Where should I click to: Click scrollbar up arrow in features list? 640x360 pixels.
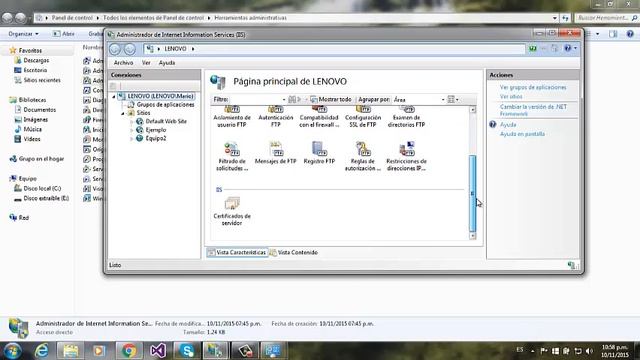[x=473, y=110]
